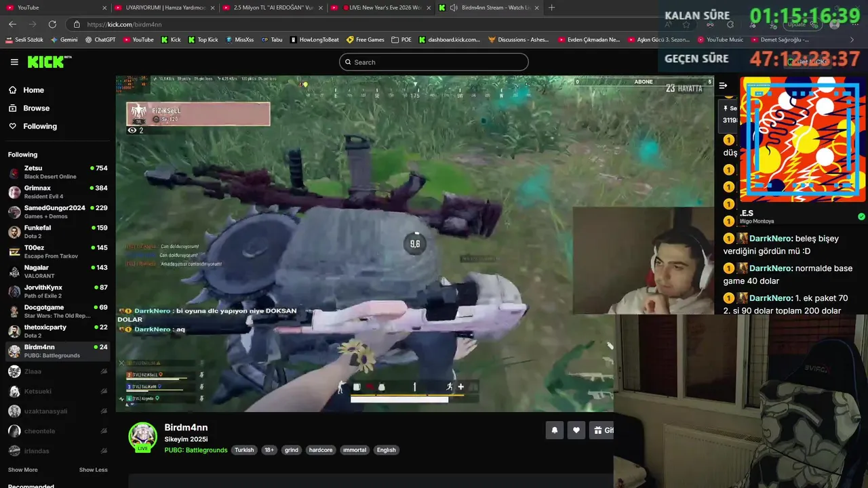Open Top Kick bookmark
This screenshot has width=868, height=488.
click(203, 39)
